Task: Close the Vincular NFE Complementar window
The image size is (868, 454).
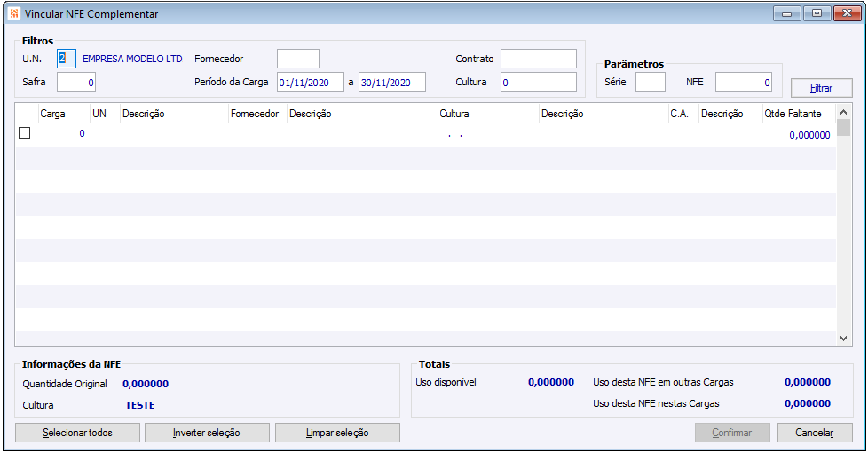Action: (848, 13)
